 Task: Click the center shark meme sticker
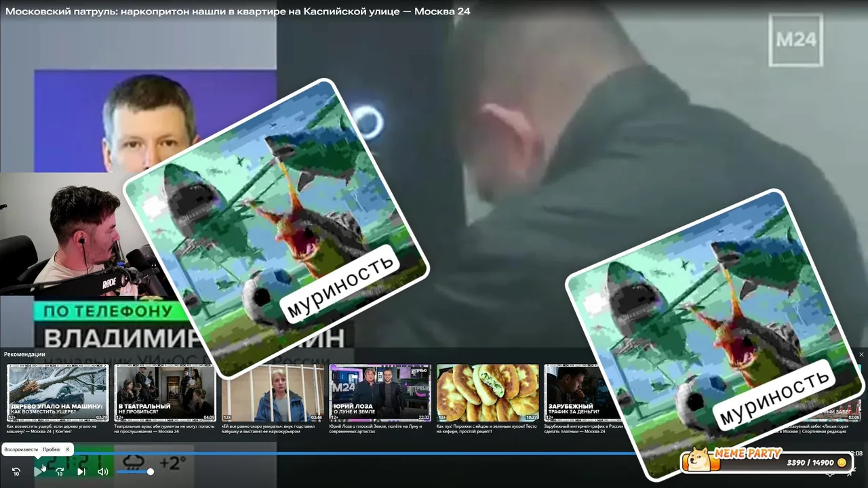click(x=276, y=228)
